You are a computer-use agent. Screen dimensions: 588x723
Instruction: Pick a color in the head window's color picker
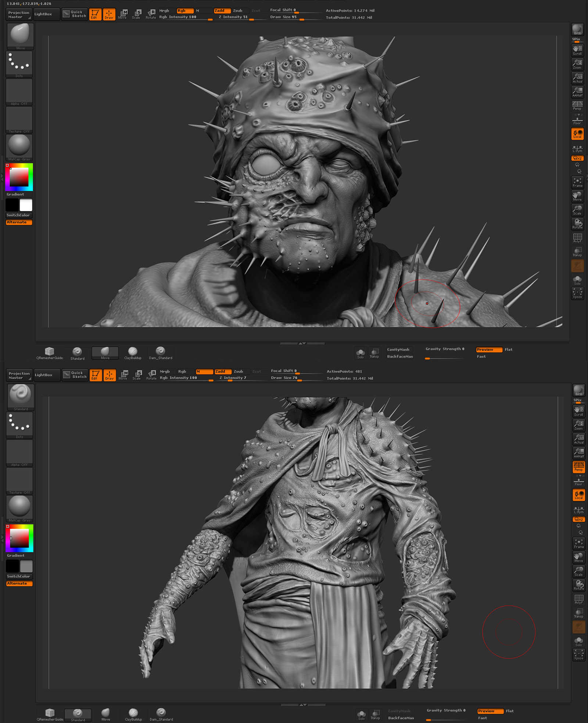click(19, 177)
